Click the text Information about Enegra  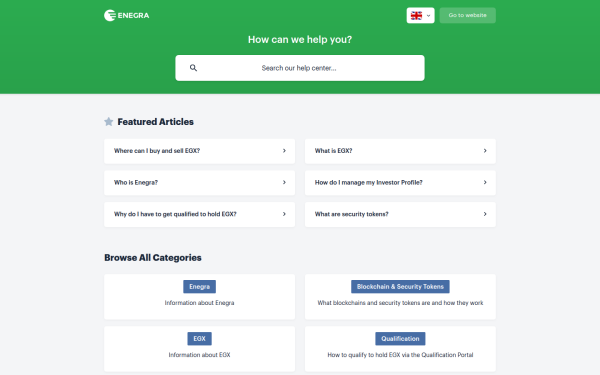pos(199,303)
